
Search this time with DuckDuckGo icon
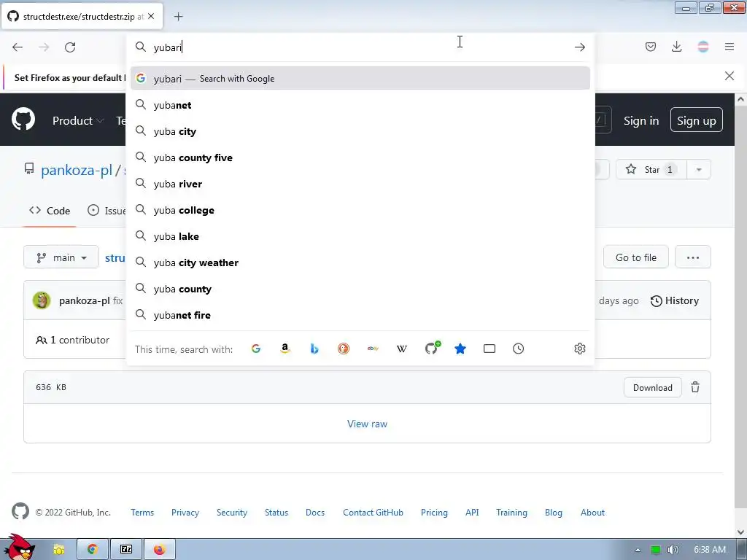point(344,349)
